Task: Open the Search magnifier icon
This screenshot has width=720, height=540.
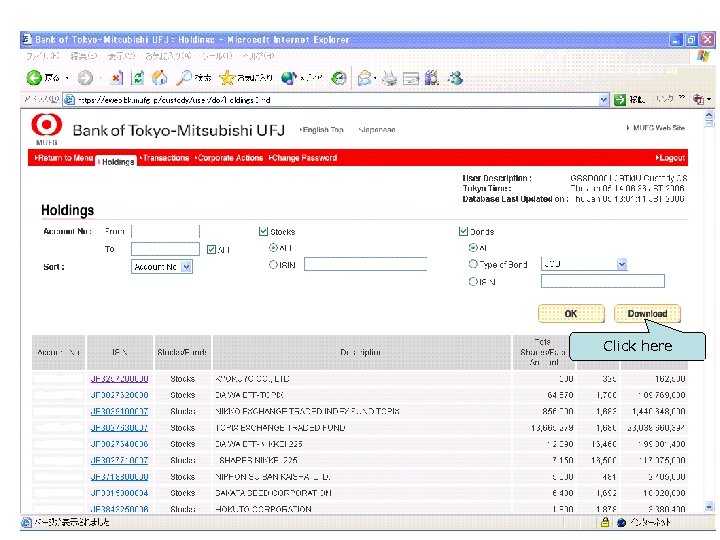Action: click(185, 78)
